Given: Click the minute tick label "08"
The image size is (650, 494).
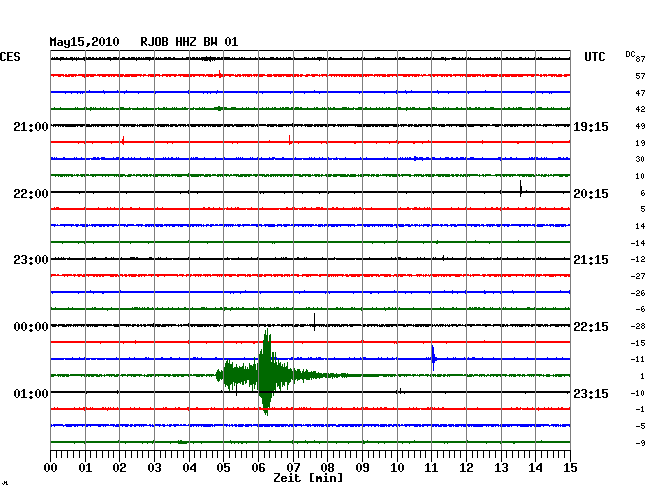Looking at the screenshot, I should tap(327, 468).
